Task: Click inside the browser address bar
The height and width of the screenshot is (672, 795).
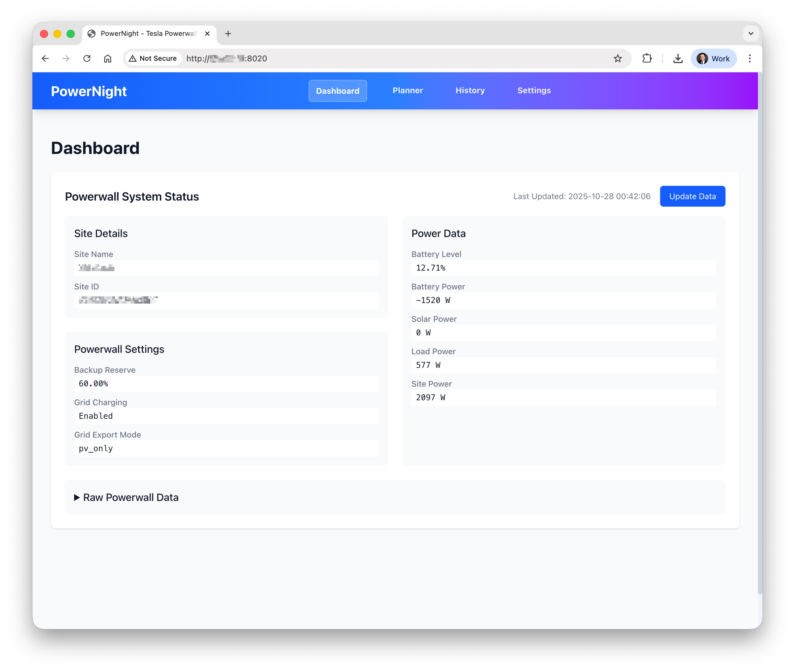Action: point(343,58)
